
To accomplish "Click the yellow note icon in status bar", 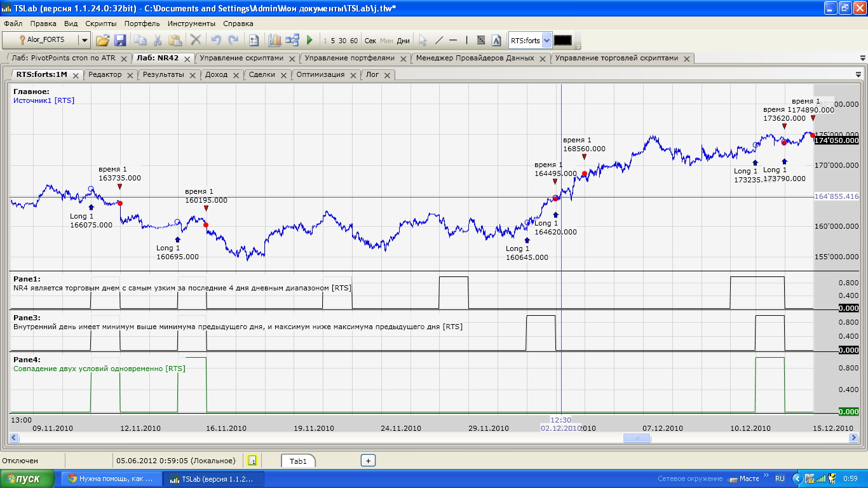I will tap(252, 461).
